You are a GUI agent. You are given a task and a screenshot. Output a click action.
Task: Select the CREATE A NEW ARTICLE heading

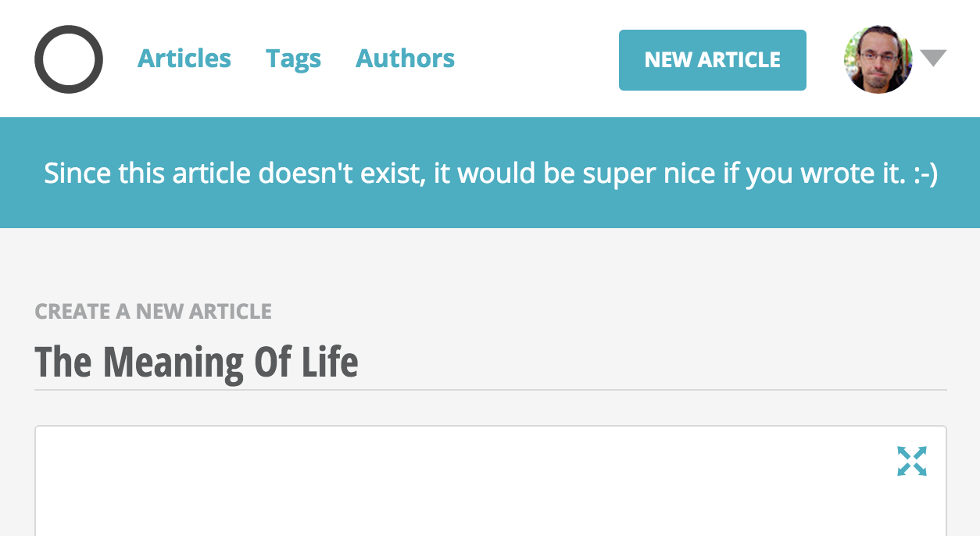(x=153, y=311)
